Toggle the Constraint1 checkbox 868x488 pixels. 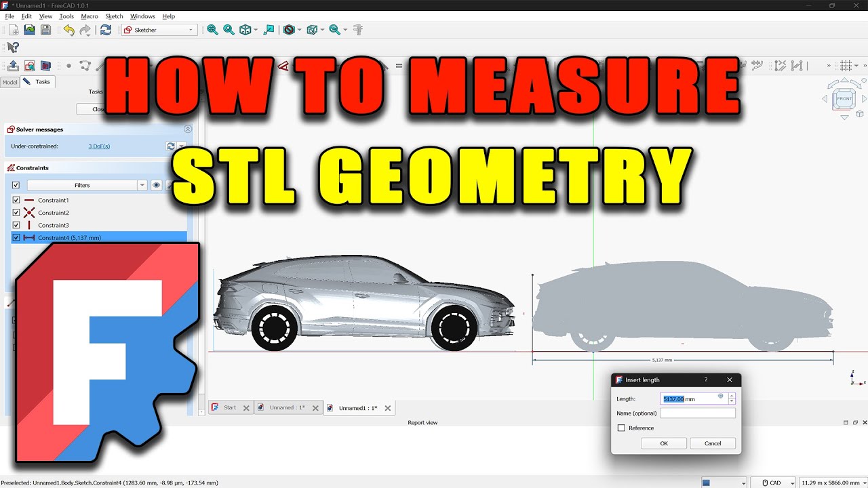(16, 200)
